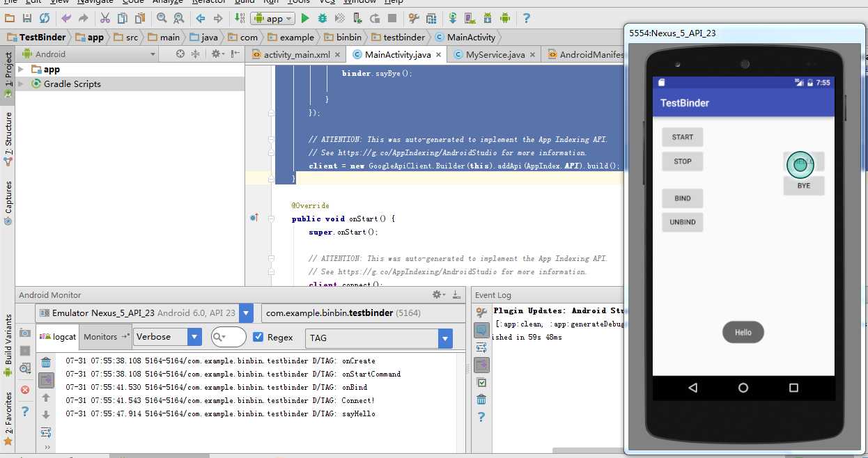868x458 pixels.
Task: Toggle Use Soft Wraps in logcat sidebar
Action: click(x=46, y=432)
